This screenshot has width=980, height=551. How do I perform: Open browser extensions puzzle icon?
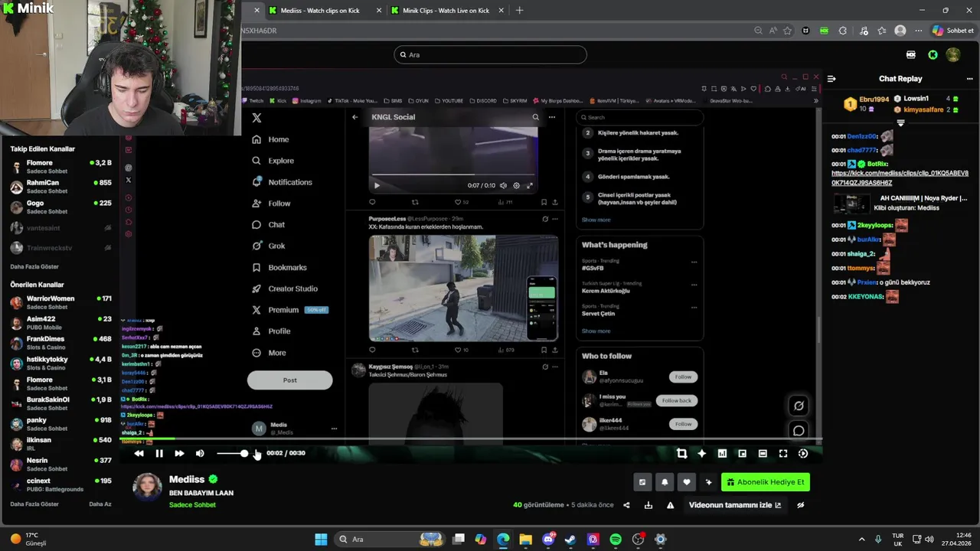pyautogui.click(x=843, y=31)
